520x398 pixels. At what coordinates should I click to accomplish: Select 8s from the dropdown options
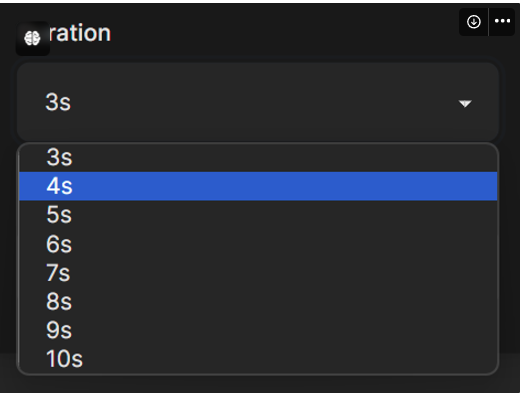click(258, 301)
